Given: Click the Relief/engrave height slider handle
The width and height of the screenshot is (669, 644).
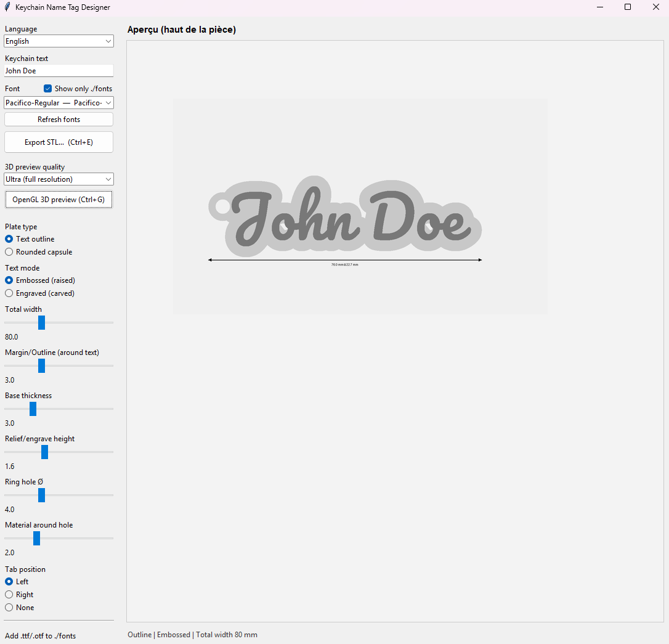Looking at the screenshot, I should [x=44, y=452].
